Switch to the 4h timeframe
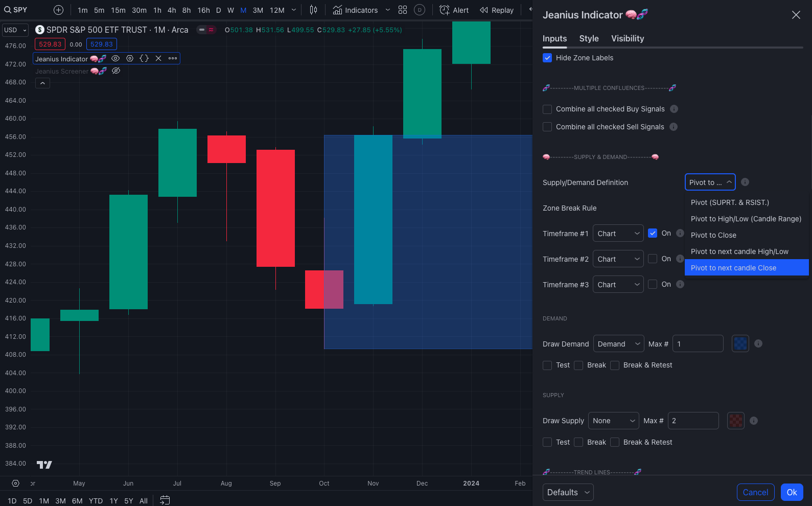 (x=172, y=10)
